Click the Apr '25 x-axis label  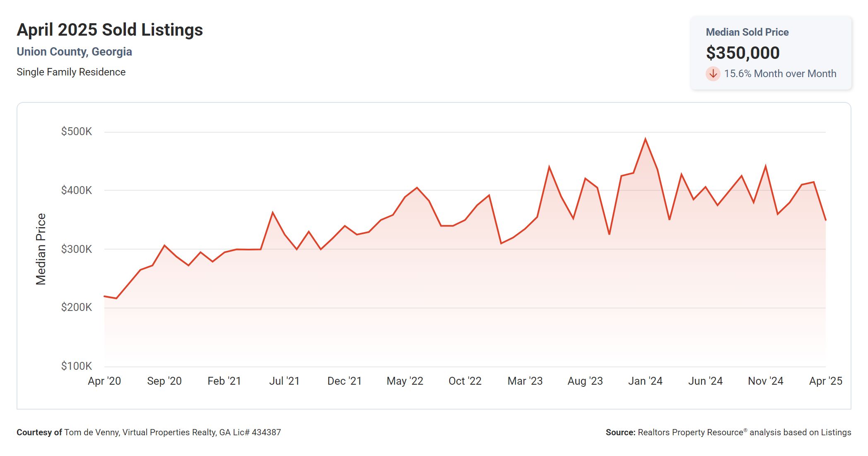tap(825, 381)
